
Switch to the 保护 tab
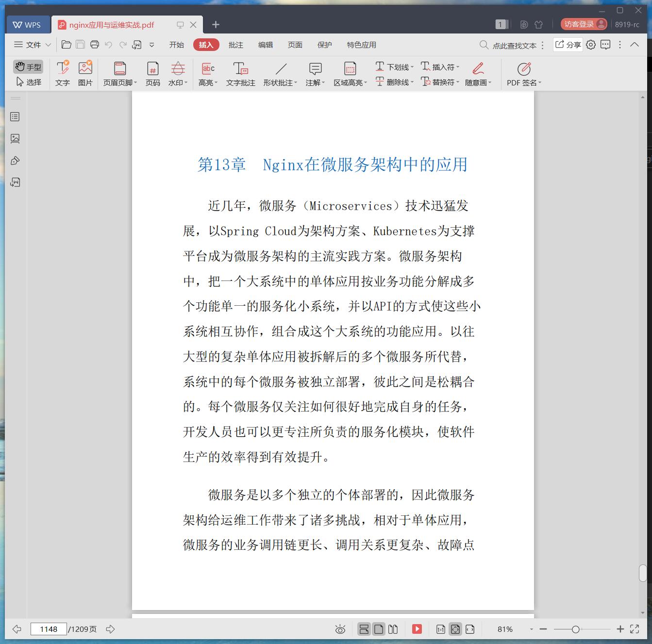point(324,45)
